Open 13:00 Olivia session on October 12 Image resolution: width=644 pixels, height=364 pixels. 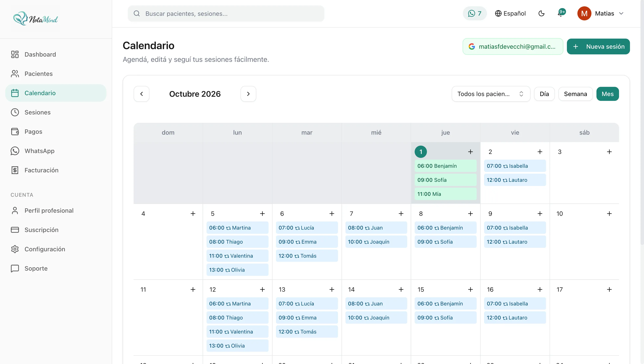[x=237, y=346]
